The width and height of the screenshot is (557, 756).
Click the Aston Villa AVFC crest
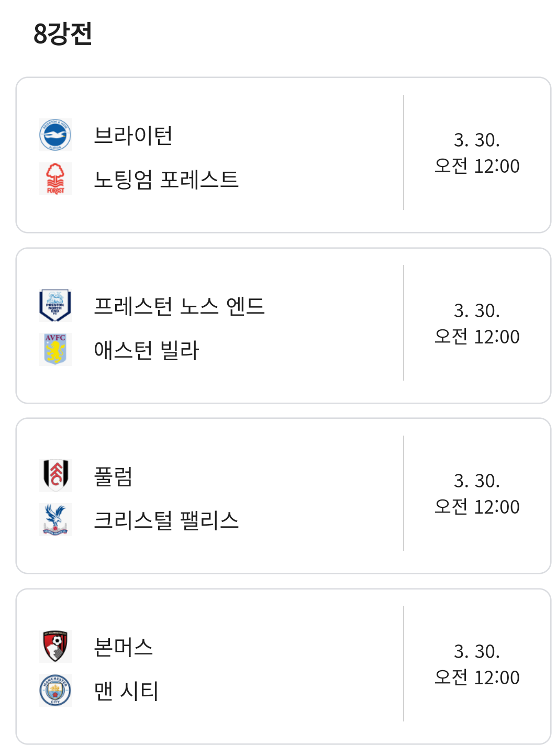(x=55, y=349)
